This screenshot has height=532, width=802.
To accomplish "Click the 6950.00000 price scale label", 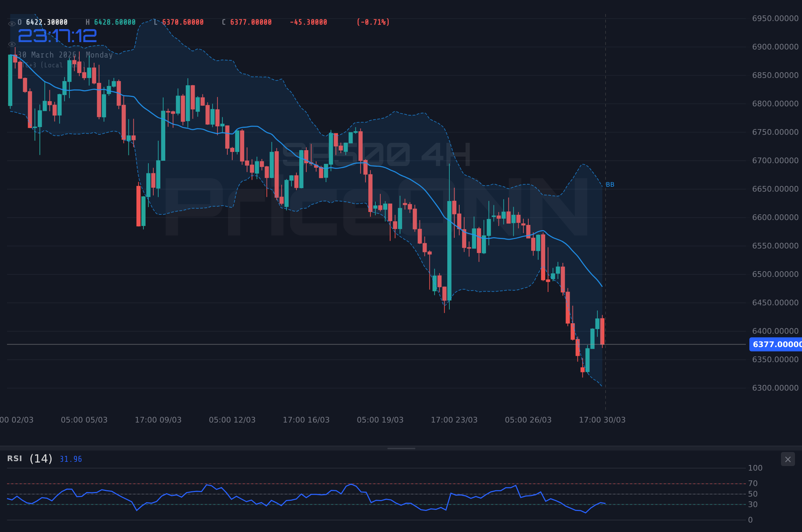I will point(775,18).
